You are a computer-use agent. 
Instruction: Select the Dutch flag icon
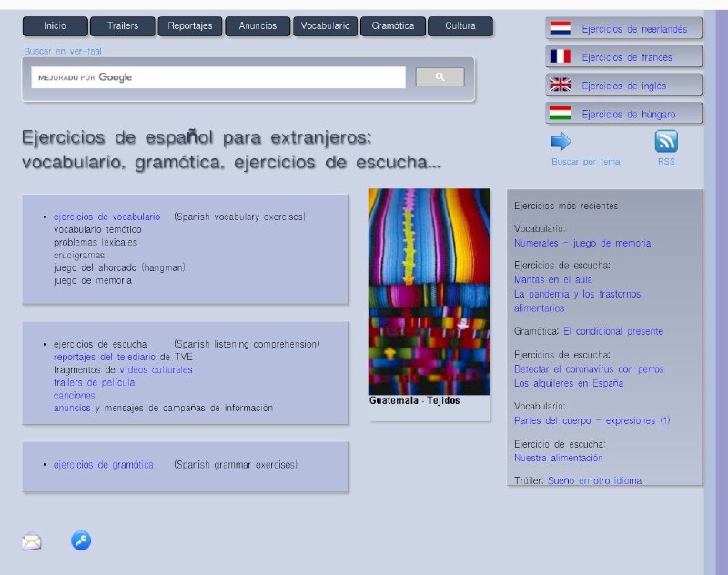click(560, 28)
